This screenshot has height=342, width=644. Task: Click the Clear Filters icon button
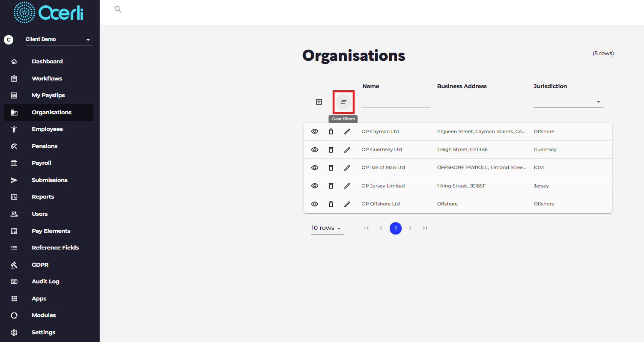343,102
